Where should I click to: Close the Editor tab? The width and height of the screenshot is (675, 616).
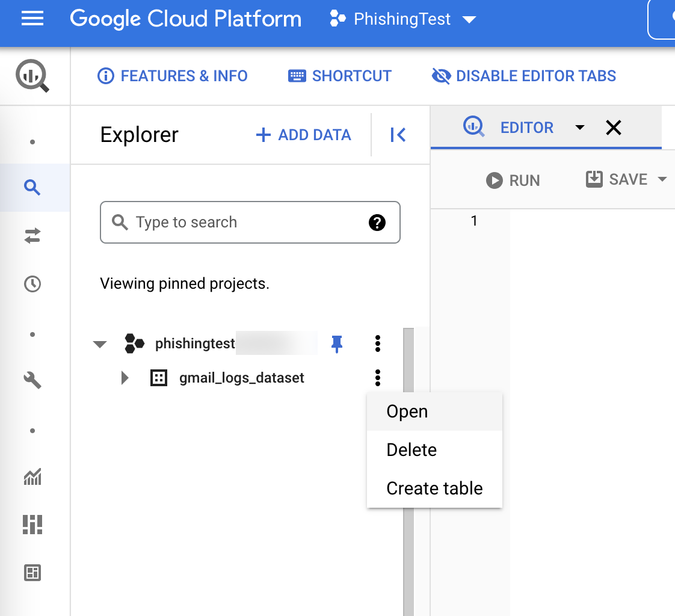pos(614,128)
